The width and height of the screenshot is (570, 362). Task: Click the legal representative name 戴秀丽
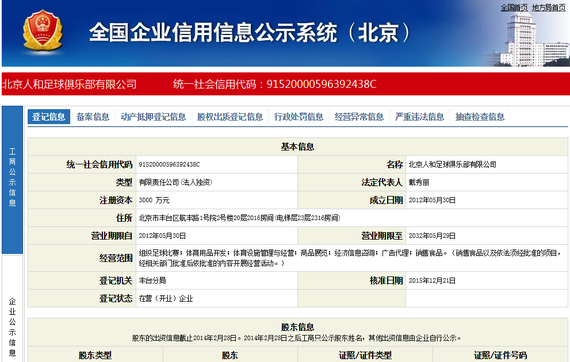[x=419, y=182]
